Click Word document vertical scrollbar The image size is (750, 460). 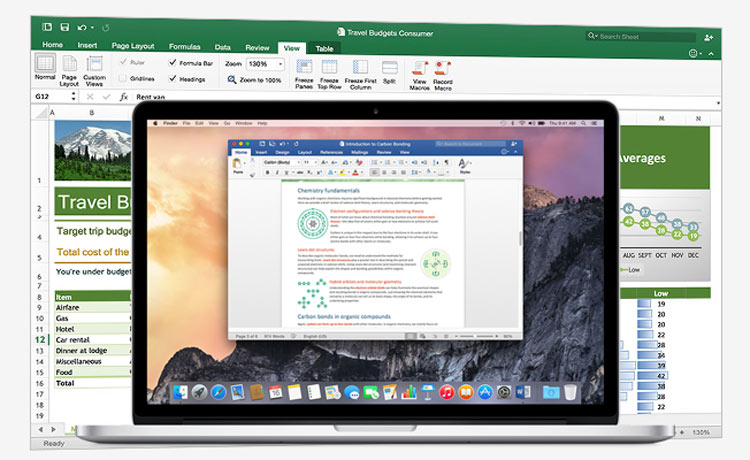point(520,238)
